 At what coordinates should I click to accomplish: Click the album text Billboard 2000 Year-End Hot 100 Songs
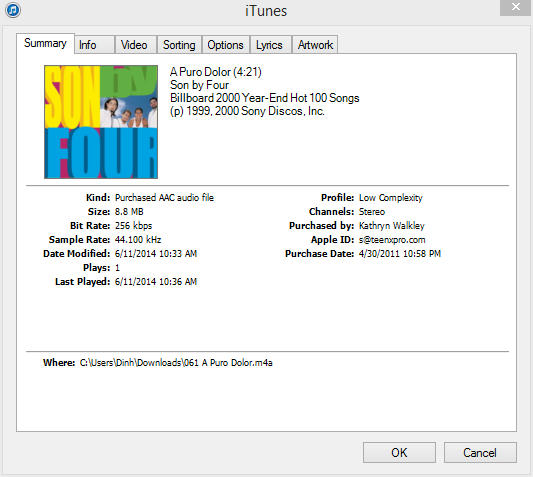tap(264, 98)
